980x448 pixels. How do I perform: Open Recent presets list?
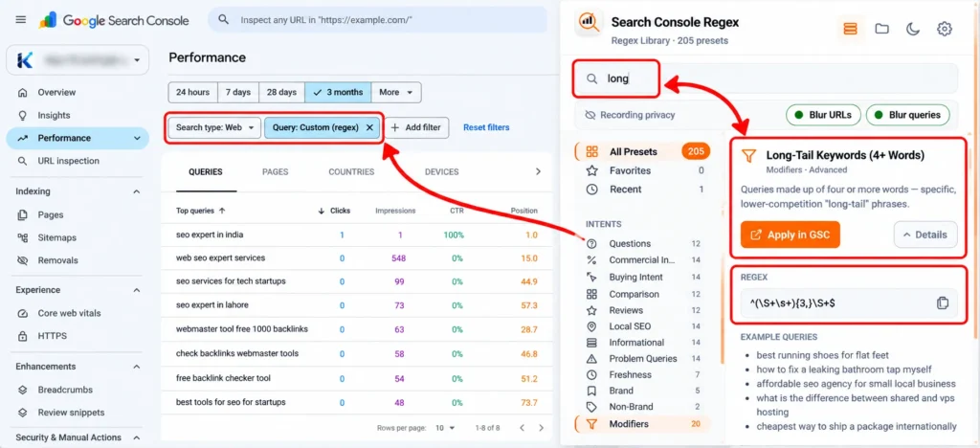pyautogui.click(x=644, y=190)
